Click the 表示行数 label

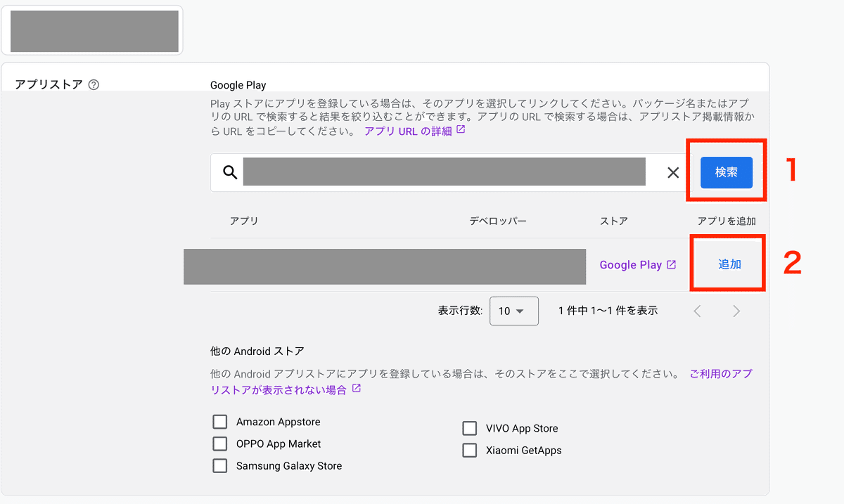pos(460,311)
